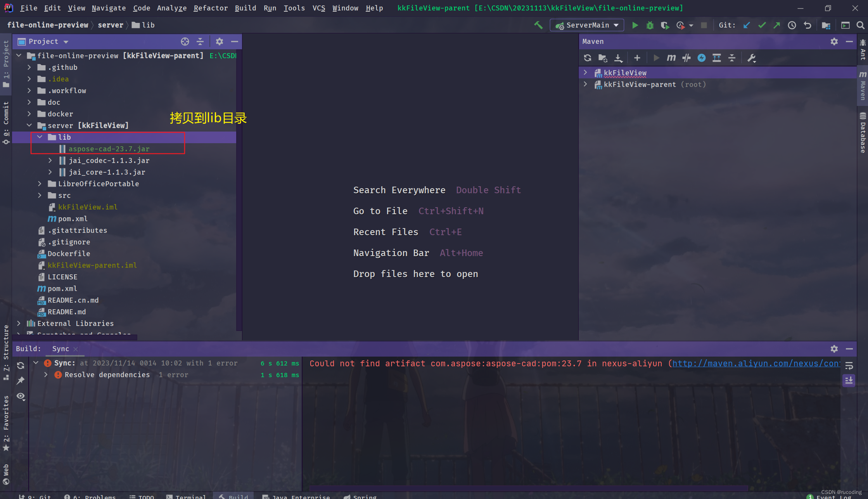Open the maven.aliyun.com nexus link

[756, 364]
